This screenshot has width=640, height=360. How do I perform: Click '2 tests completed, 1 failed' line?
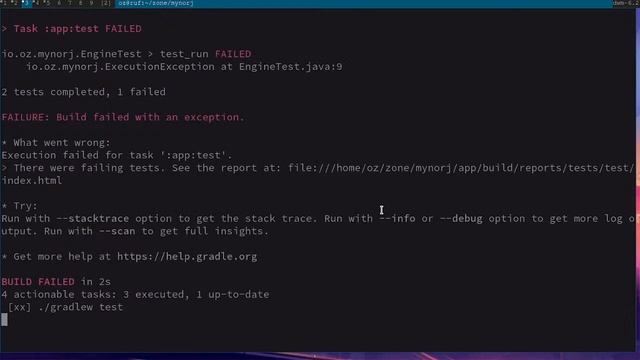click(84, 92)
